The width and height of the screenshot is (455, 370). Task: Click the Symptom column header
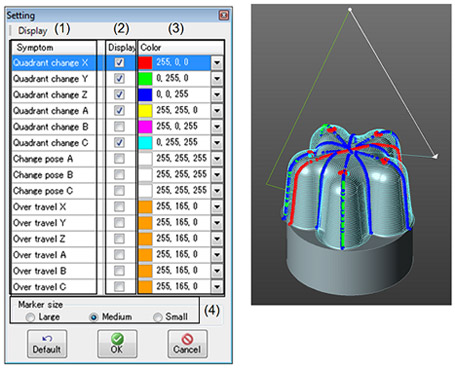[54, 48]
